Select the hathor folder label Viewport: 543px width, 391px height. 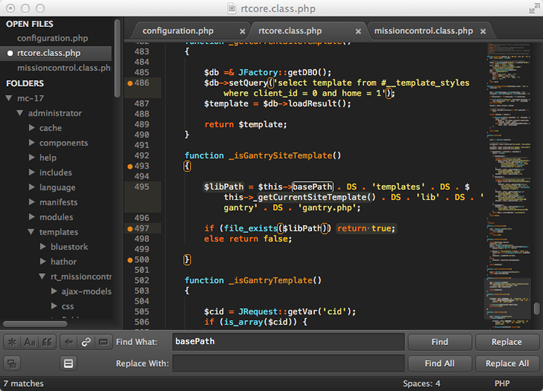pyautogui.click(x=63, y=262)
